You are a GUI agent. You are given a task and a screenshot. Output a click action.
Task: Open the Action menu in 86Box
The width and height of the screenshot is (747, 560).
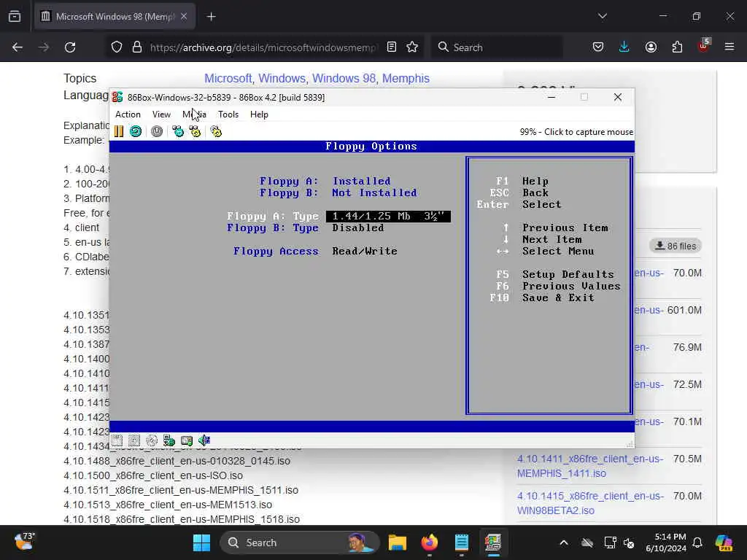tap(128, 114)
